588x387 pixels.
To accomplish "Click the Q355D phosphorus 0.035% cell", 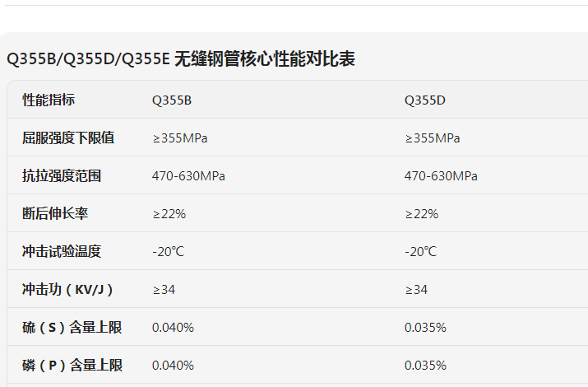I will tap(425, 366).
